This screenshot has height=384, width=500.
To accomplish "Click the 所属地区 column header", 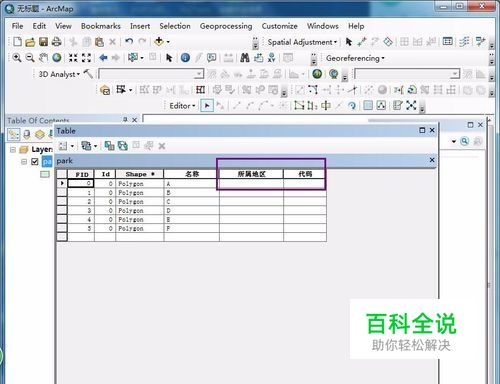I will click(x=251, y=174).
